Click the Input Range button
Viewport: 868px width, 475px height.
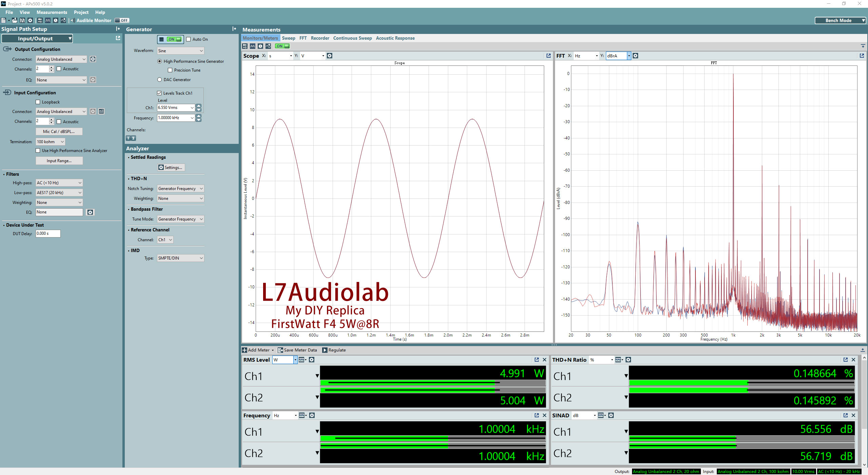[59, 161]
